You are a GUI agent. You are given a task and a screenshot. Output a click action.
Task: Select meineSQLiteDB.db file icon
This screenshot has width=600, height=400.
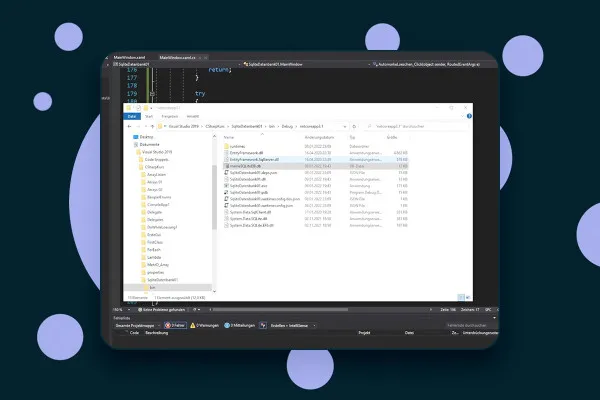click(x=226, y=166)
